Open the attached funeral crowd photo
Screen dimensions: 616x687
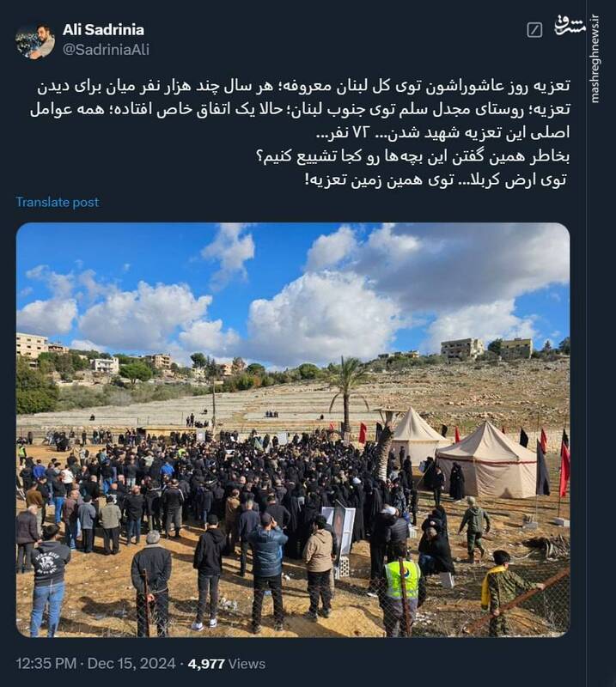[293, 430]
